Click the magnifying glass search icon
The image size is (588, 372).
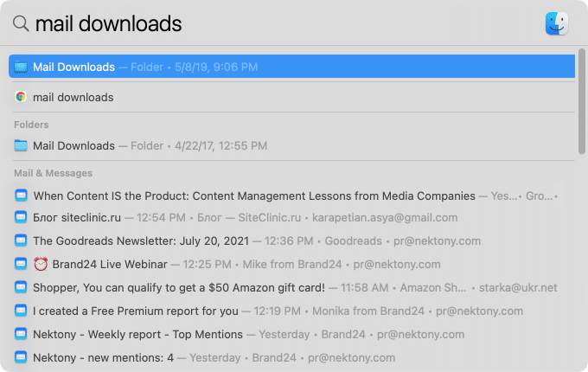[x=21, y=23]
